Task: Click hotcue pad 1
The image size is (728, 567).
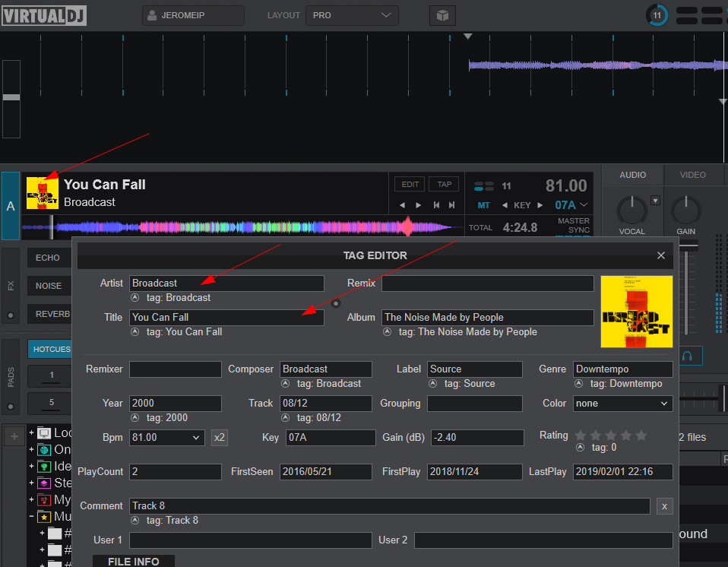Action: tap(51, 376)
